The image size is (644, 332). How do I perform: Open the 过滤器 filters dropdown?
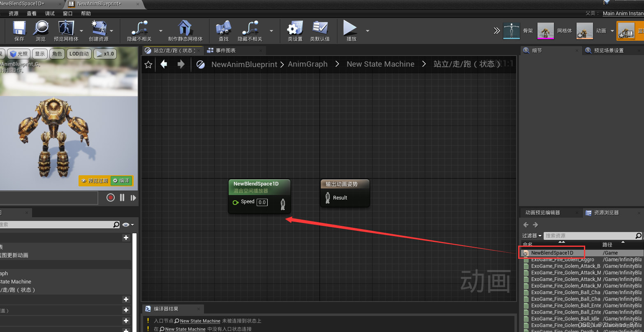pos(532,236)
